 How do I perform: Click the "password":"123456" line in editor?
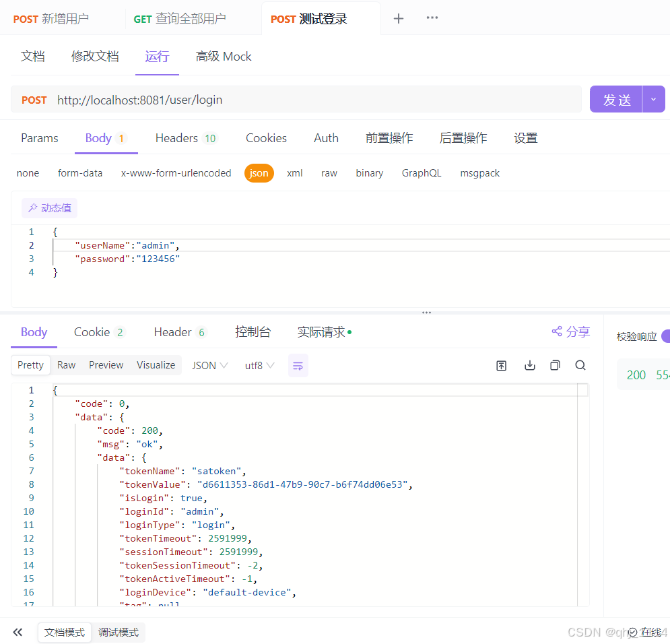[127, 259]
